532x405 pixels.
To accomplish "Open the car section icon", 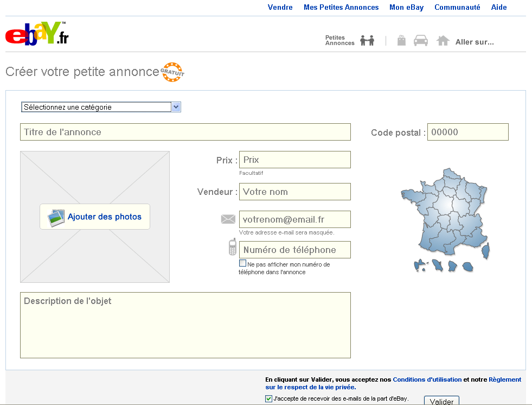I will (x=421, y=40).
